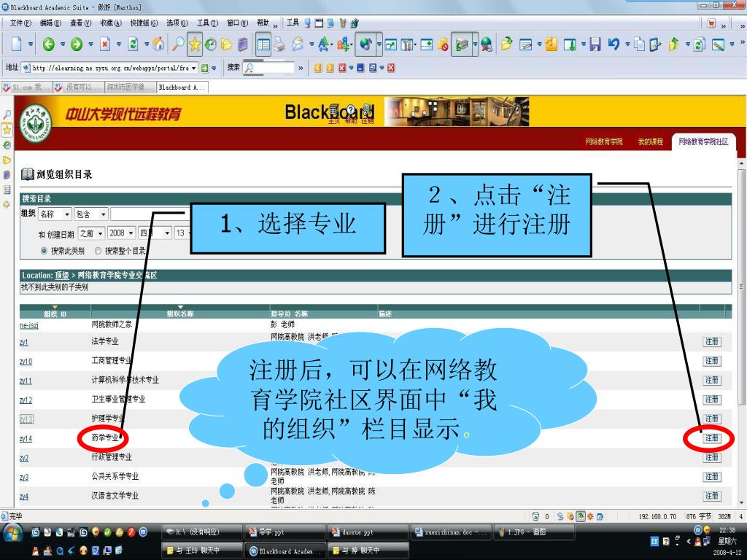747x560 pixels.
Task: Click the green Back arrow toolbar button
Action: point(48,44)
